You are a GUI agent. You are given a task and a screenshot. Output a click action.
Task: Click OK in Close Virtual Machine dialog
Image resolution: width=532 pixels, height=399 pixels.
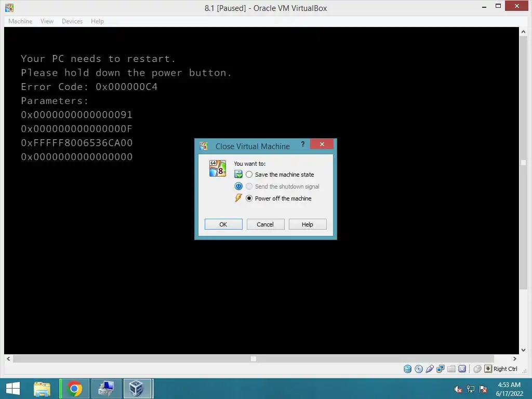[223, 224]
